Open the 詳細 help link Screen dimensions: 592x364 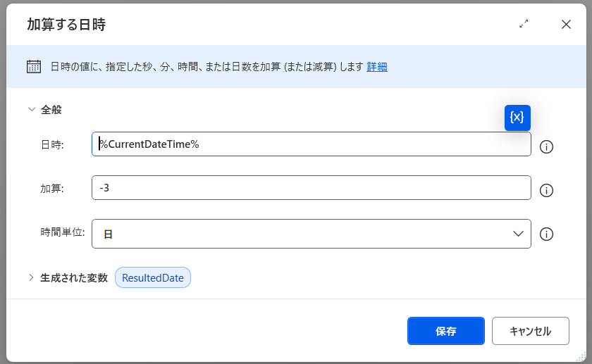pos(377,67)
